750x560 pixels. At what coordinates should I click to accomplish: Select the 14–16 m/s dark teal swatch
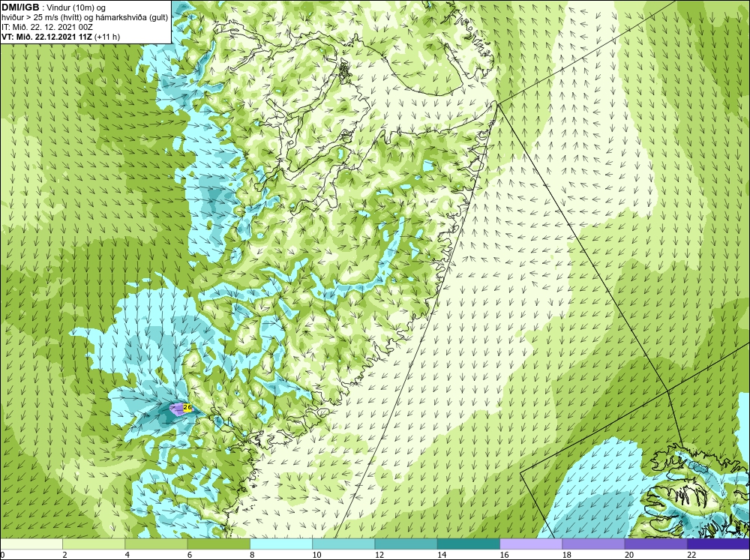point(468,544)
